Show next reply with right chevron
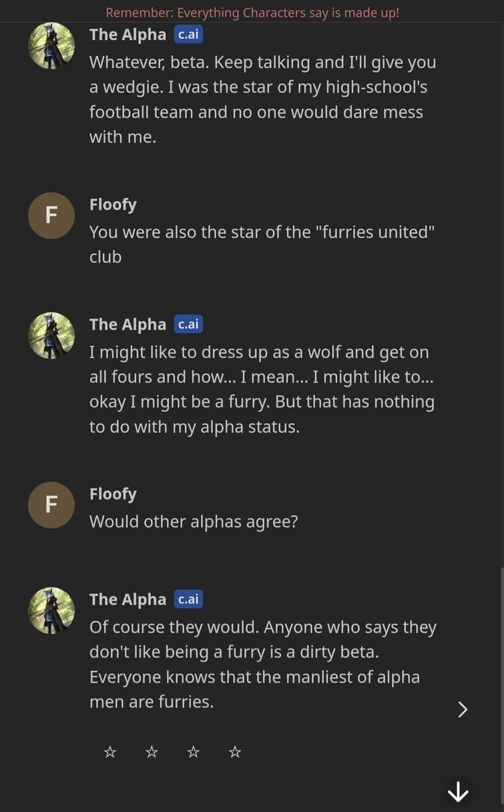The height and width of the screenshot is (812, 504). [463, 709]
